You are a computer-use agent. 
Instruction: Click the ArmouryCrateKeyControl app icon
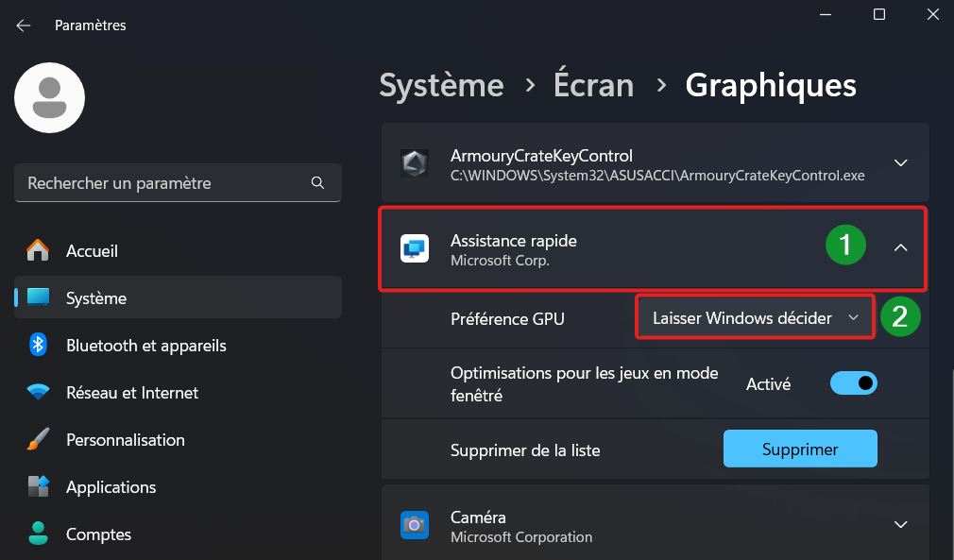pyautogui.click(x=415, y=163)
